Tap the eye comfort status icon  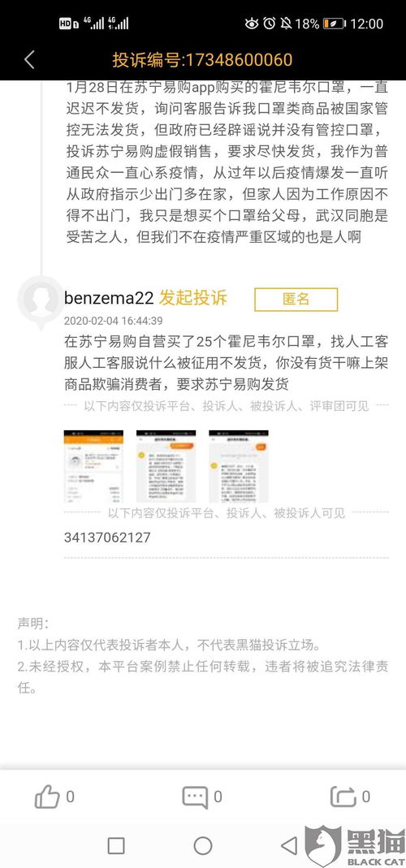(x=252, y=24)
